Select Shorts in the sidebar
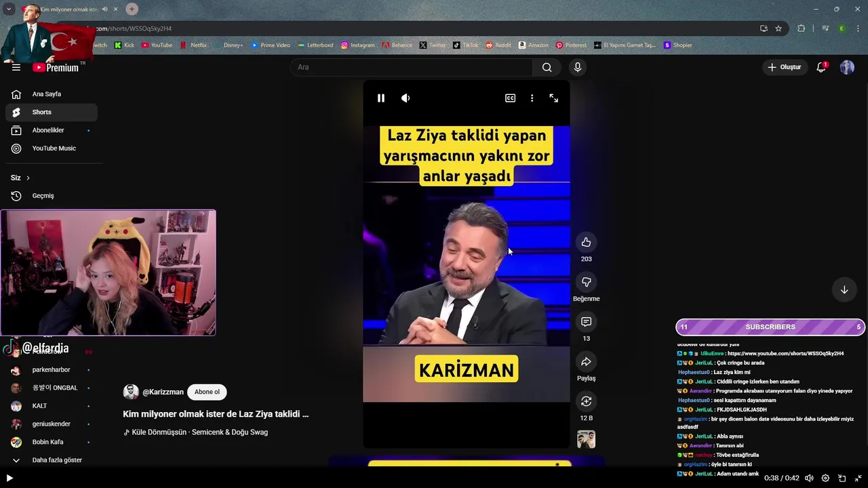The height and width of the screenshot is (488, 868). [51, 112]
